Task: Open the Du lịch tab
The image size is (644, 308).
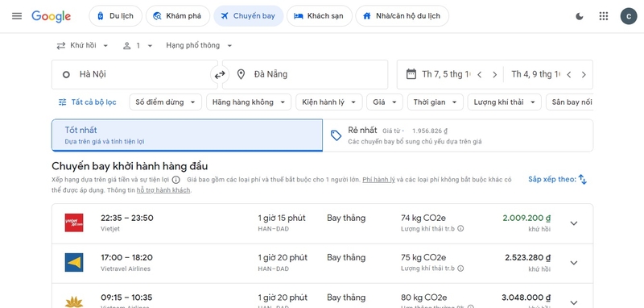Action: (115, 16)
